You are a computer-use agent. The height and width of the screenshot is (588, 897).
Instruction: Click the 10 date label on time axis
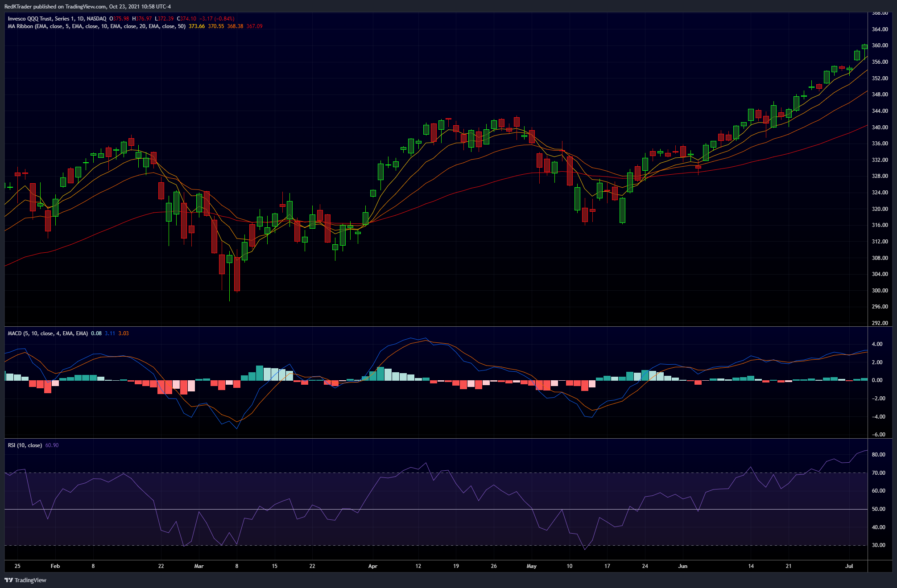[570, 566]
